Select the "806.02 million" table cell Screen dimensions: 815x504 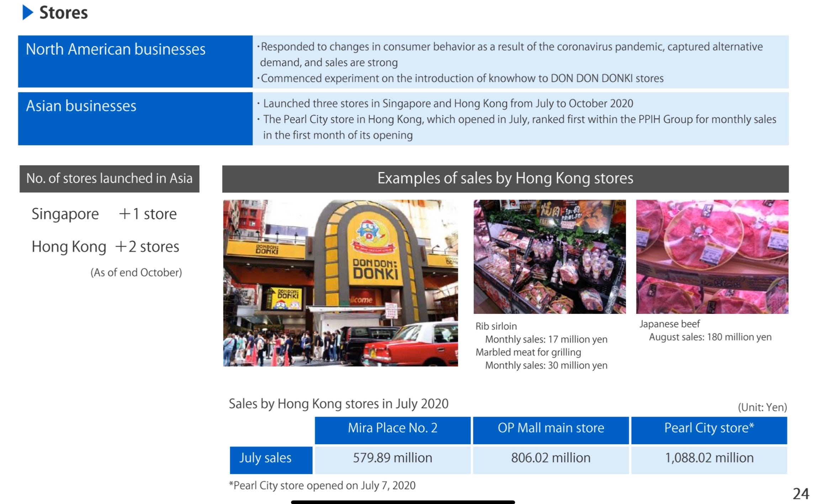[551, 460]
